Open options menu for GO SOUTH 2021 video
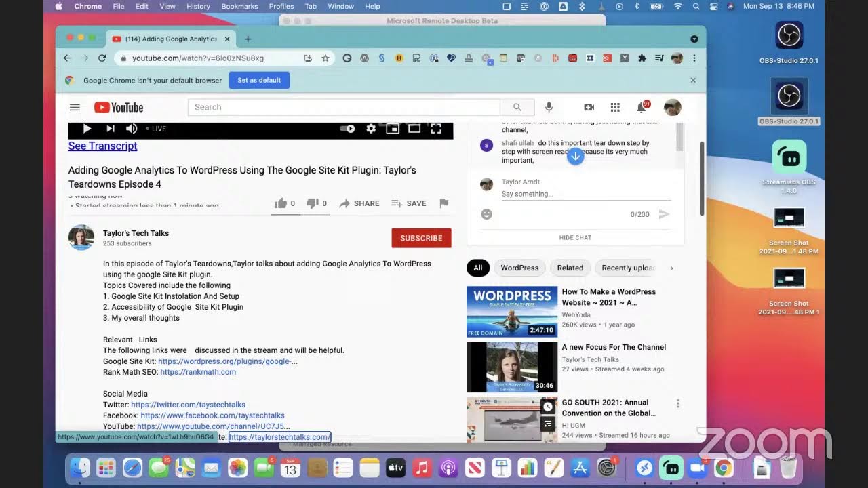Image resolution: width=868 pixels, height=488 pixels. 677,403
